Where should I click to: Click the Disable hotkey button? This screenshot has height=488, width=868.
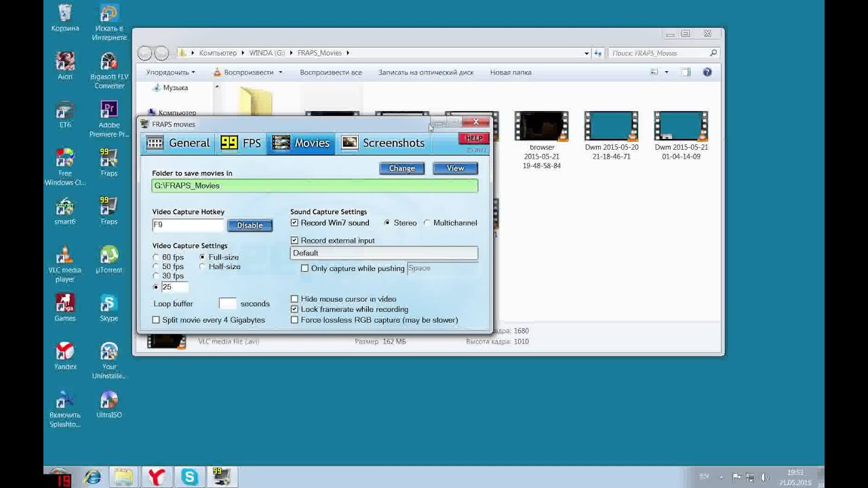pos(250,225)
